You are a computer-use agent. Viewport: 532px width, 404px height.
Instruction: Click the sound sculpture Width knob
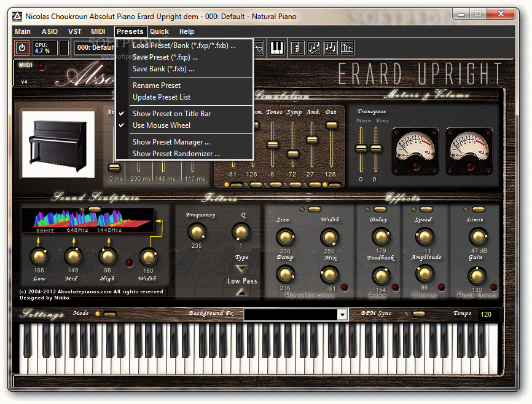(148, 257)
